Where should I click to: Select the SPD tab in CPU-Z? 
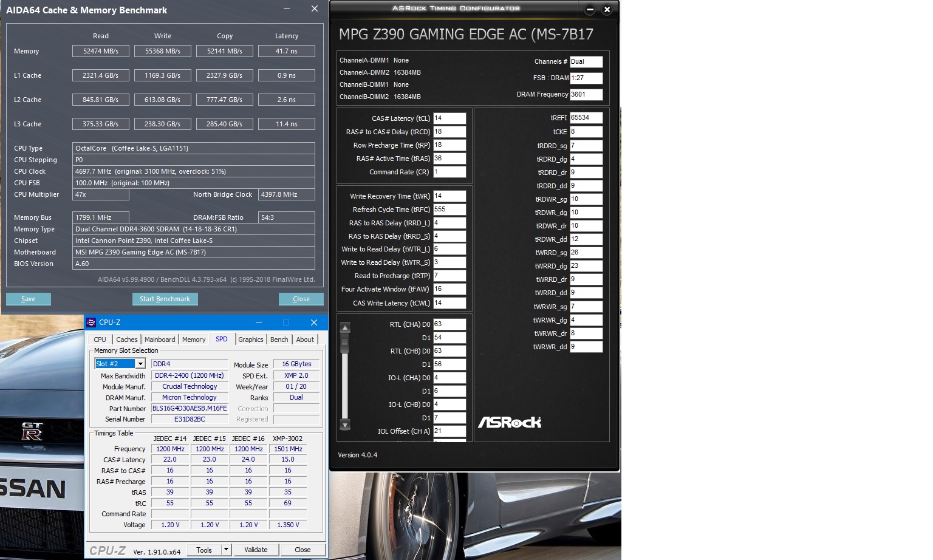(222, 339)
